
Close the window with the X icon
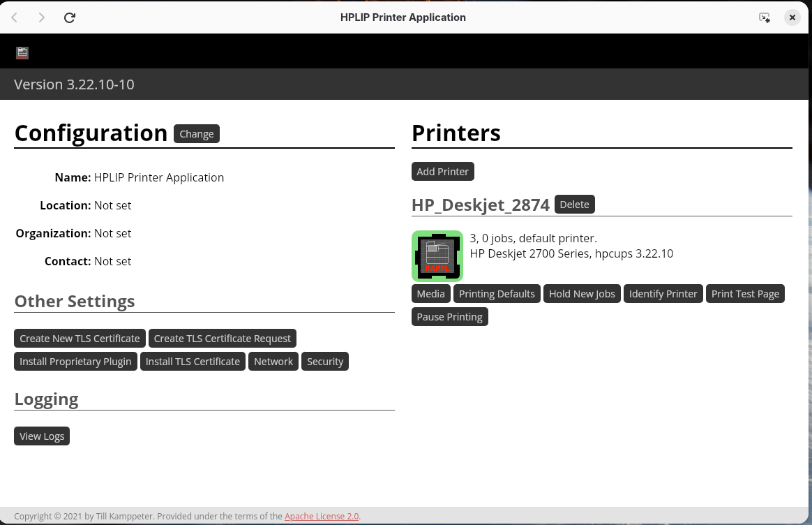coord(792,17)
